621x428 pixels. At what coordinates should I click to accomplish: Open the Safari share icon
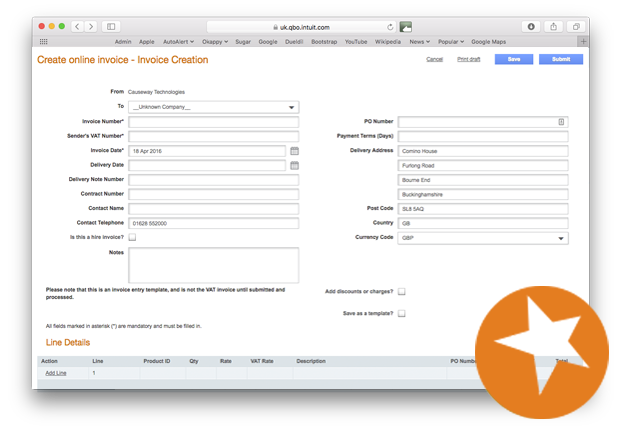click(553, 27)
